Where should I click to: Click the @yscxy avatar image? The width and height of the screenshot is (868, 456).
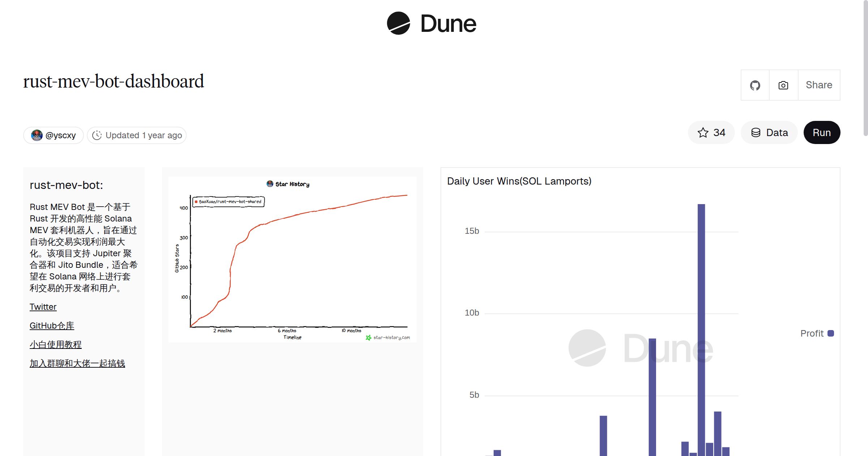[x=37, y=135]
